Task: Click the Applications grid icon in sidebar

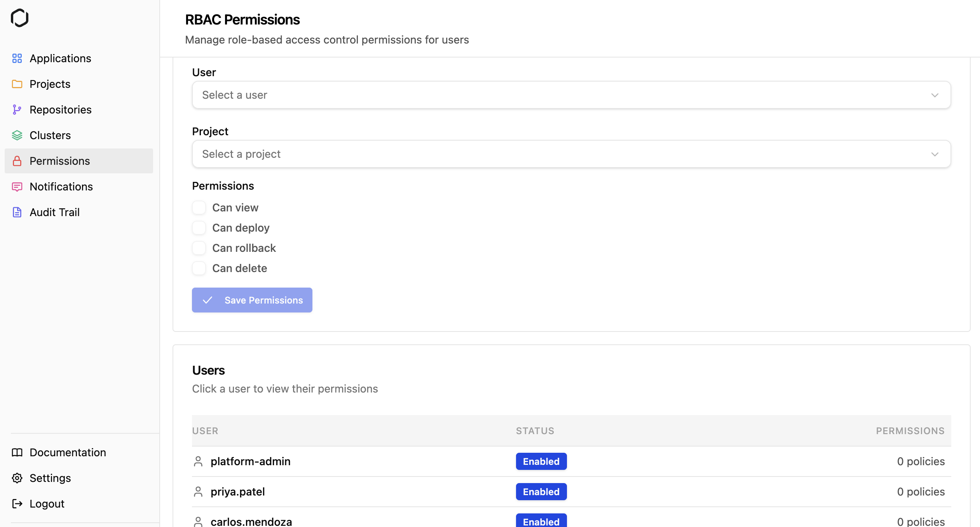Action: pos(17,58)
